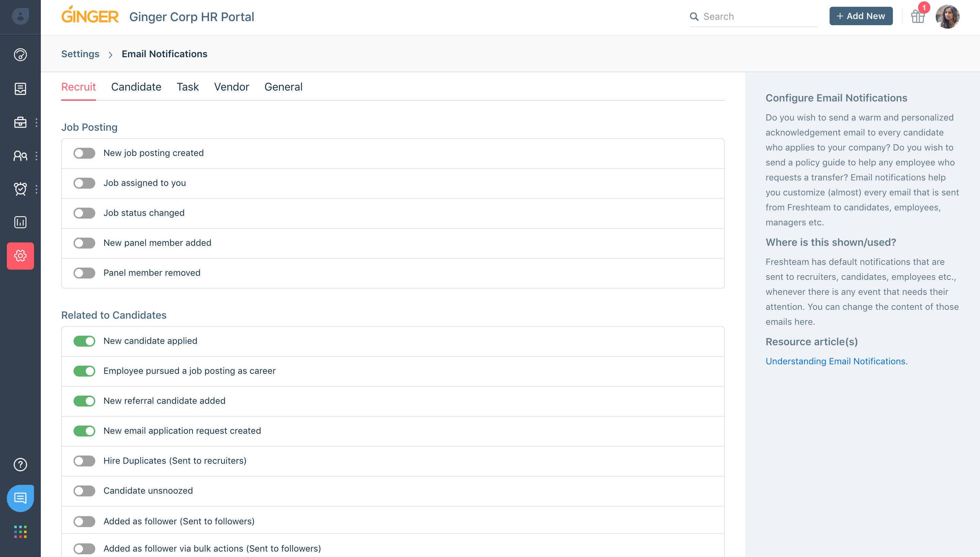Turn off New email application request created
Viewport: 980px width, 557px height.
[x=84, y=431]
